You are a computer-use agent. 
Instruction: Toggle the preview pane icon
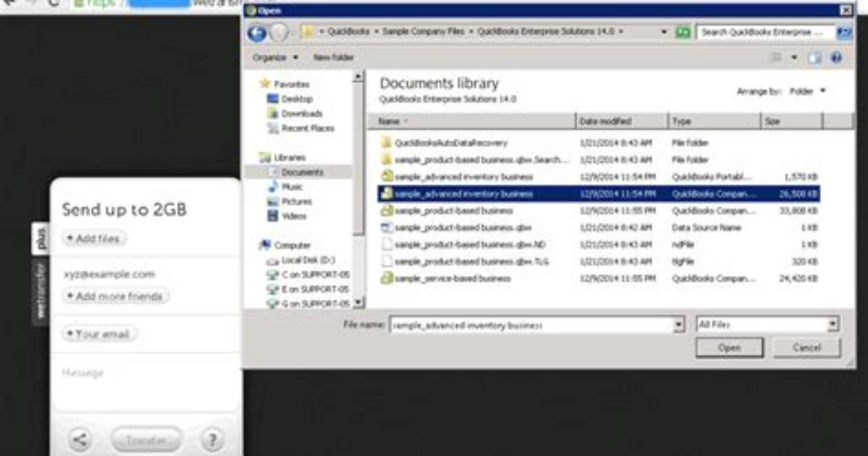pos(814,57)
